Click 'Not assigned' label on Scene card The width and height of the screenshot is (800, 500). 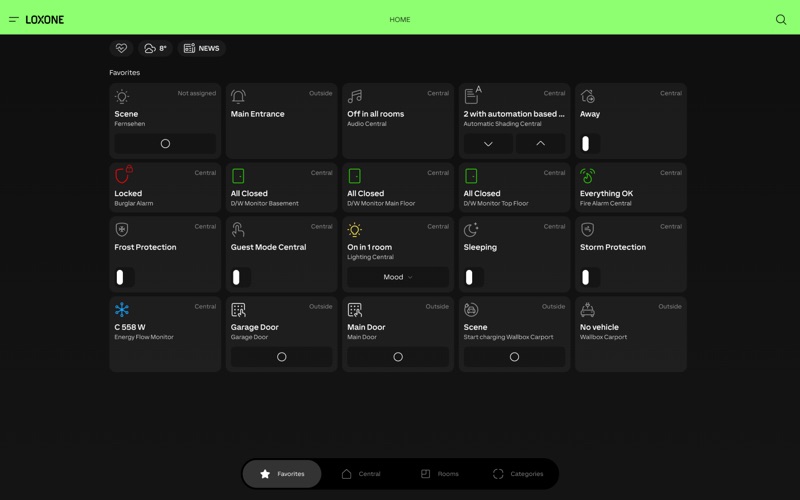click(196, 93)
